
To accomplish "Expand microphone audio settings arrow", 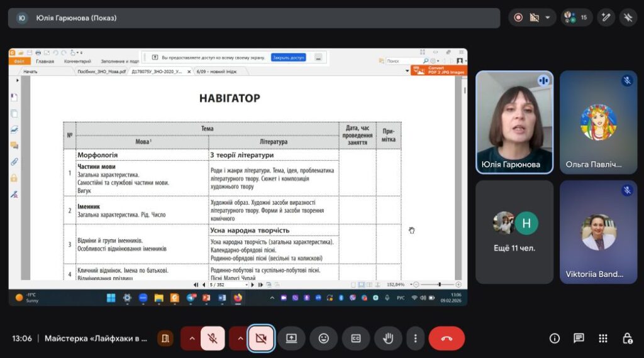I will pos(191,339).
